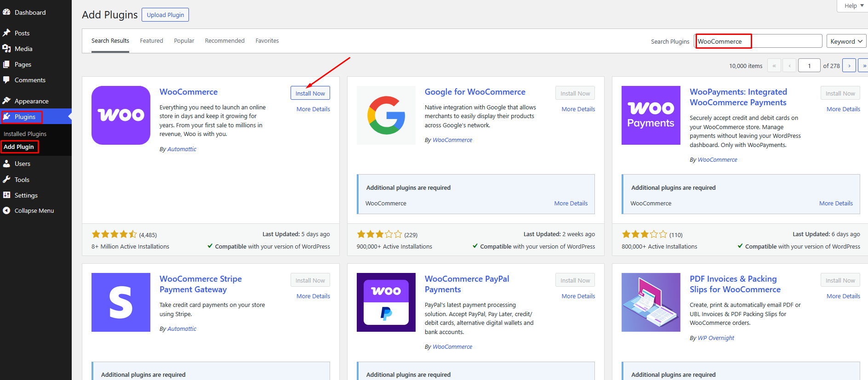Click Install Now for WooCommerce PayPal Payments
The image size is (868, 380).
(x=575, y=280)
